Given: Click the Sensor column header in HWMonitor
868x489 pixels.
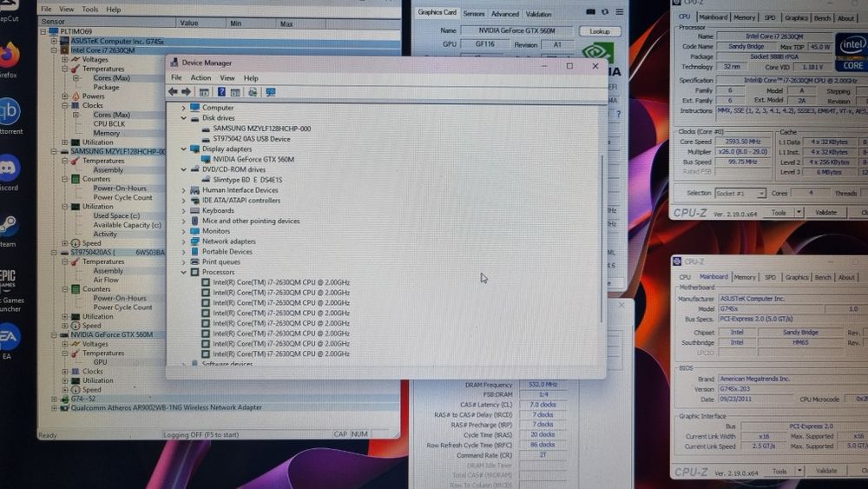Looking at the screenshot, I should [107, 23].
